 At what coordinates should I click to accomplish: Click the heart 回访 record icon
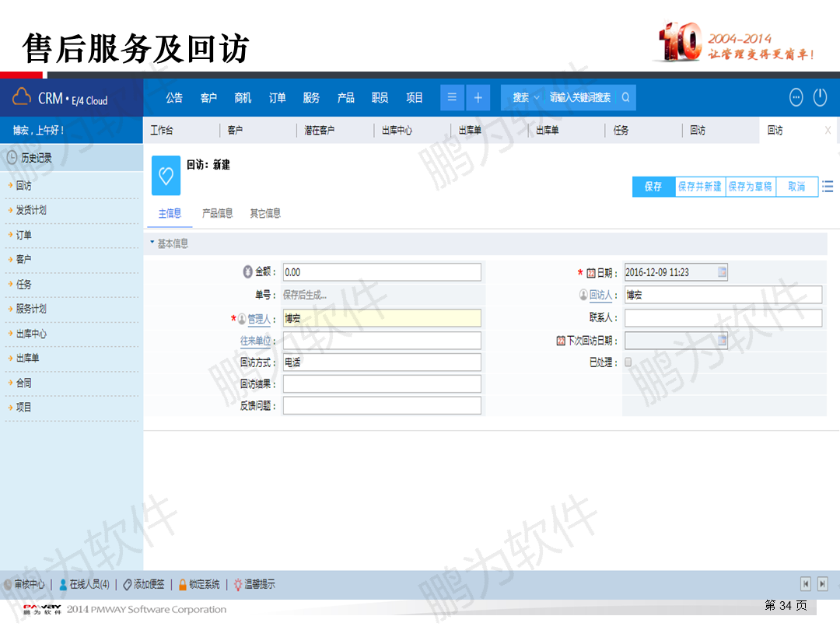[x=166, y=175]
